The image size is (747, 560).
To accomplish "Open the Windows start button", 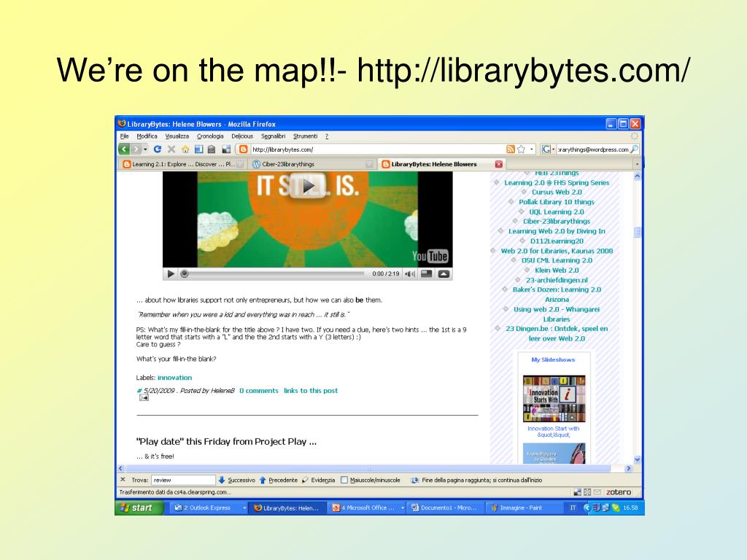I will (x=139, y=507).
